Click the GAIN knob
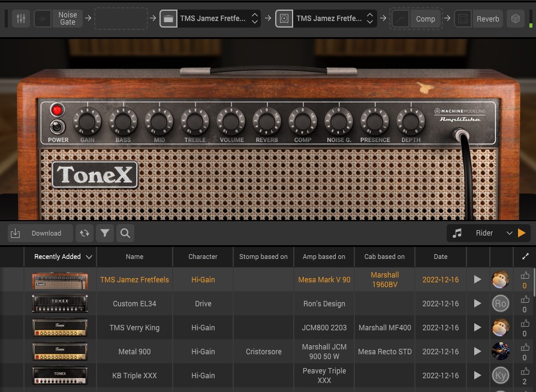The image size is (536, 392). click(87, 121)
